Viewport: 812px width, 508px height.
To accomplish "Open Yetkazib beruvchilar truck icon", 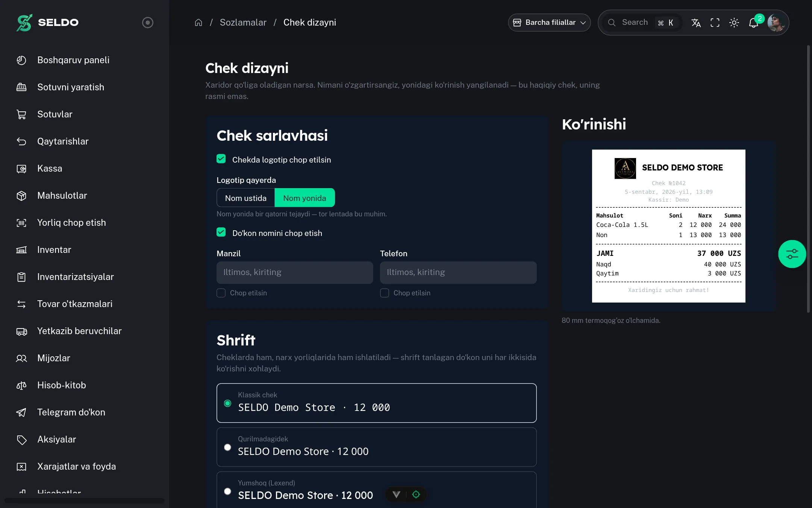I will tap(21, 331).
